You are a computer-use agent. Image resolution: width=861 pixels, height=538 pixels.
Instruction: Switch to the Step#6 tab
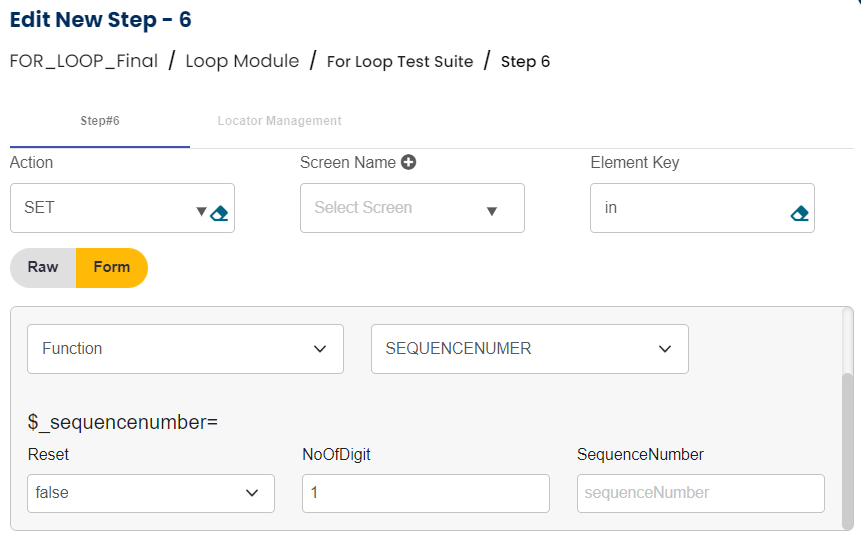(x=100, y=121)
